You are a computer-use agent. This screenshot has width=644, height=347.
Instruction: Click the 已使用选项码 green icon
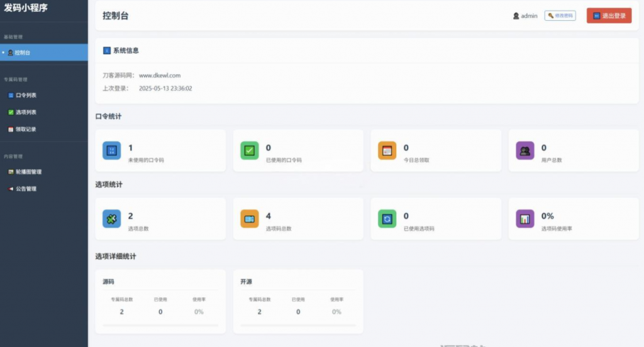(387, 219)
